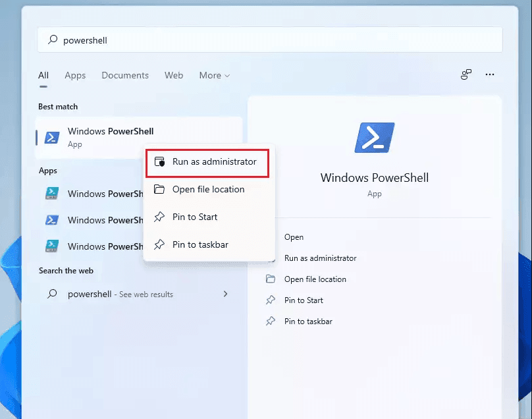Image resolution: width=532 pixels, height=419 pixels.
Task: Click pin icon beside Pin to Start in details pane
Action: coord(271,300)
